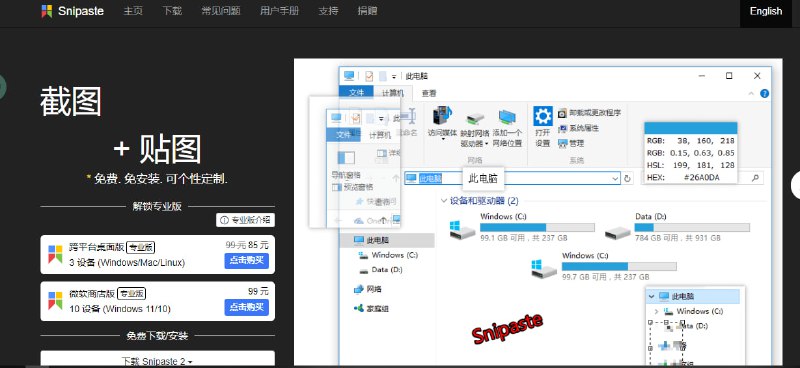Select the 支持 navigation item
Image resolution: width=800 pixels, height=368 pixels.
pyautogui.click(x=328, y=11)
